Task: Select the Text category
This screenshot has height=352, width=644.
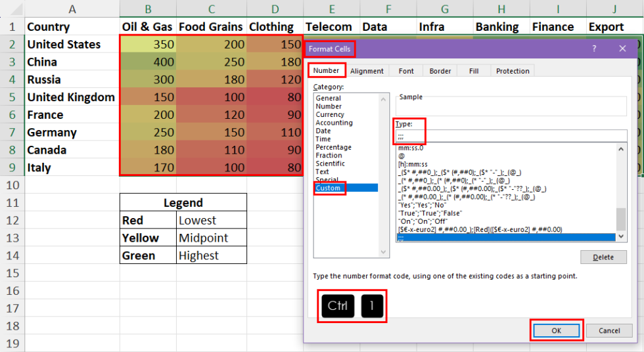Action: (323, 172)
